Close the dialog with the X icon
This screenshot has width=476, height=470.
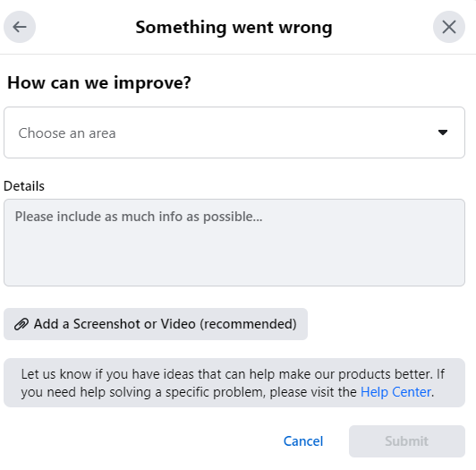(x=449, y=27)
